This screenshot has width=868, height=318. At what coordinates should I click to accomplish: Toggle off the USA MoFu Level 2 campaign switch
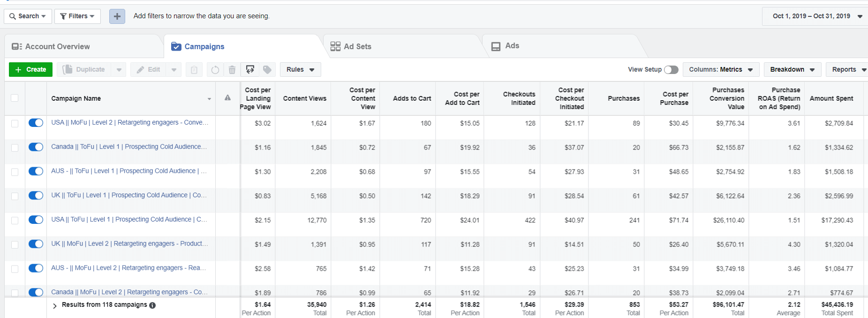pos(36,123)
